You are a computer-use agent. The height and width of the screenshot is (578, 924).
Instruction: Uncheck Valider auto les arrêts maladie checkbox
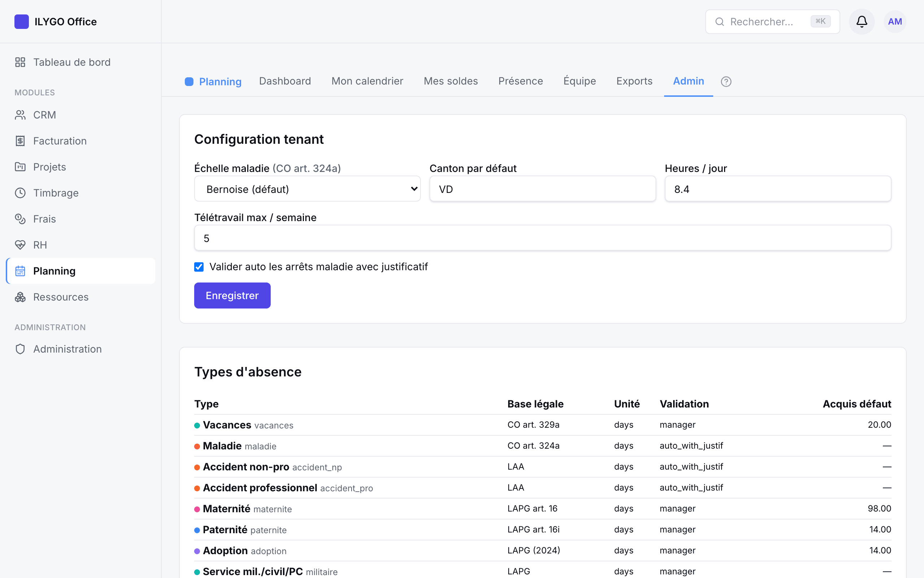click(x=199, y=267)
